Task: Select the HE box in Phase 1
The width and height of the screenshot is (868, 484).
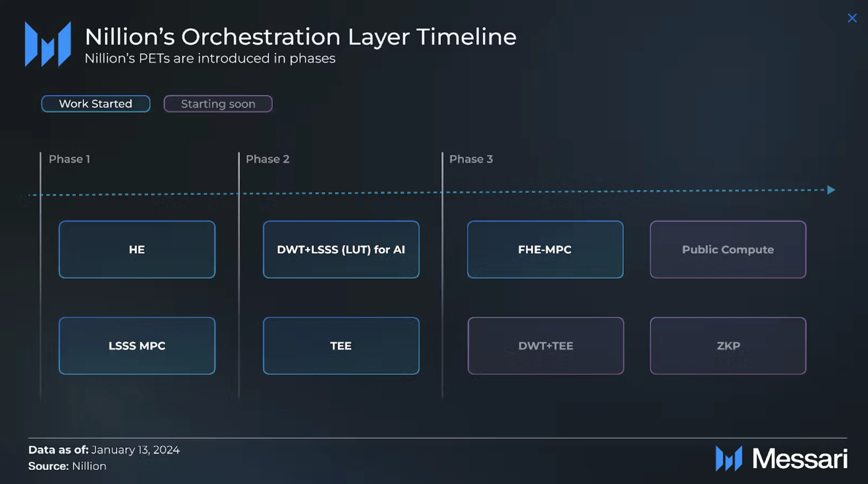Action: [136, 249]
